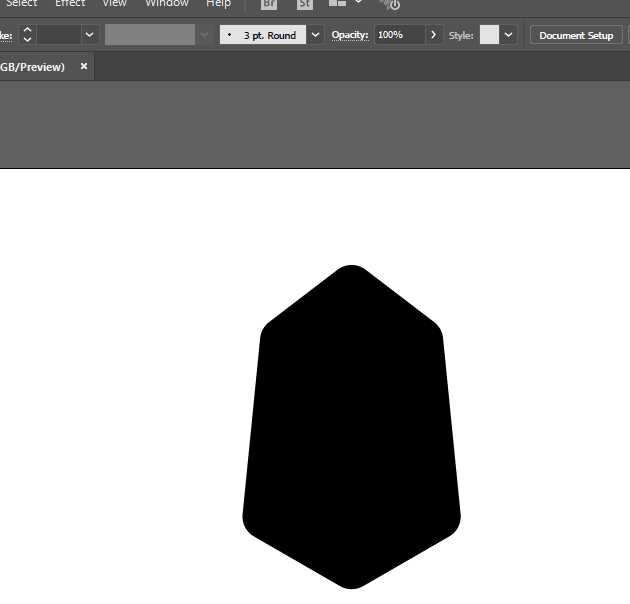Open the Select menu

point(22,4)
